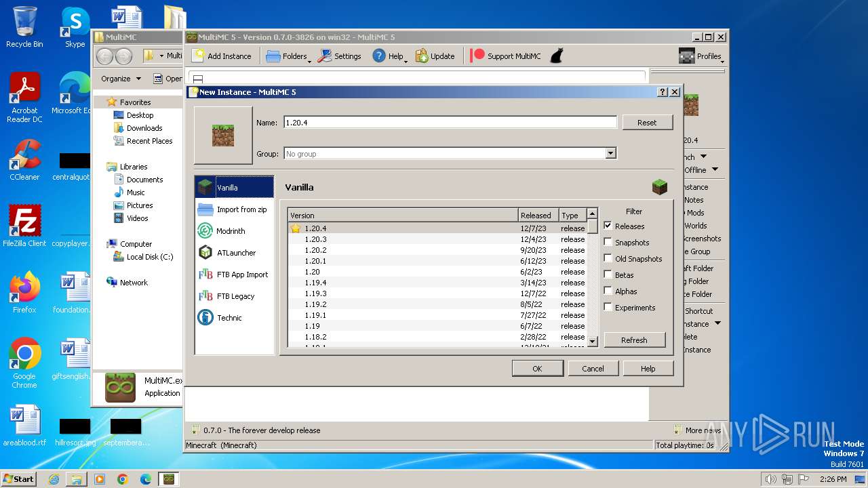
Task: Select version 1.20.3 row
Action: click(x=437, y=239)
